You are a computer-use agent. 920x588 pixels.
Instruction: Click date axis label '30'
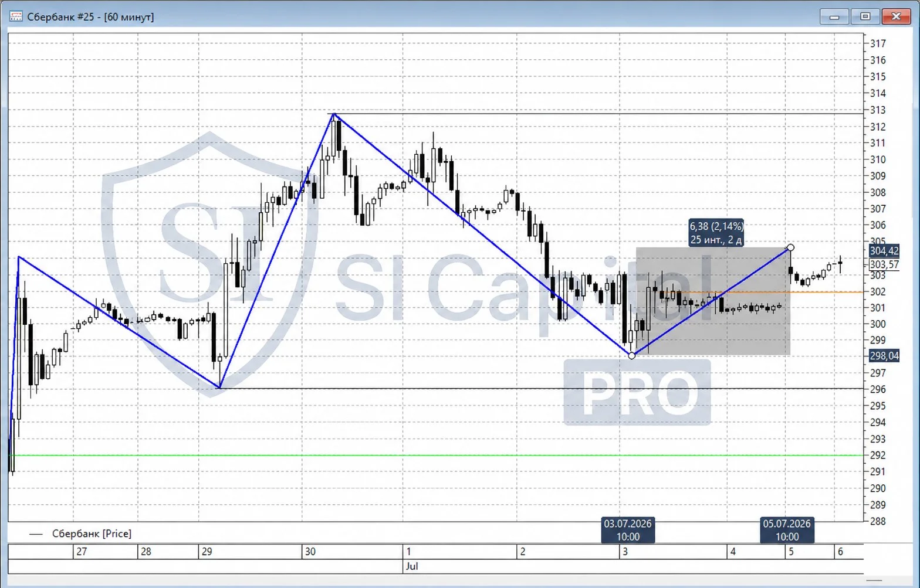pyautogui.click(x=310, y=552)
